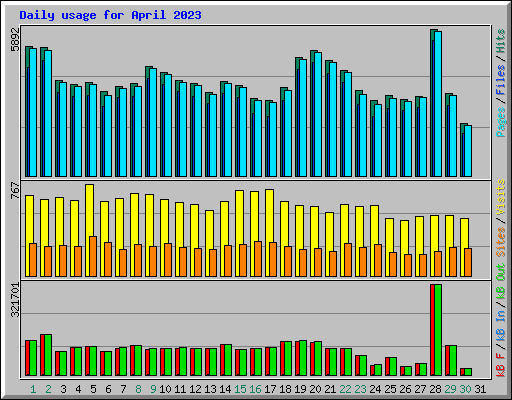Click the green kB Out bar above day 2

pyautogui.click(x=48, y=355)
